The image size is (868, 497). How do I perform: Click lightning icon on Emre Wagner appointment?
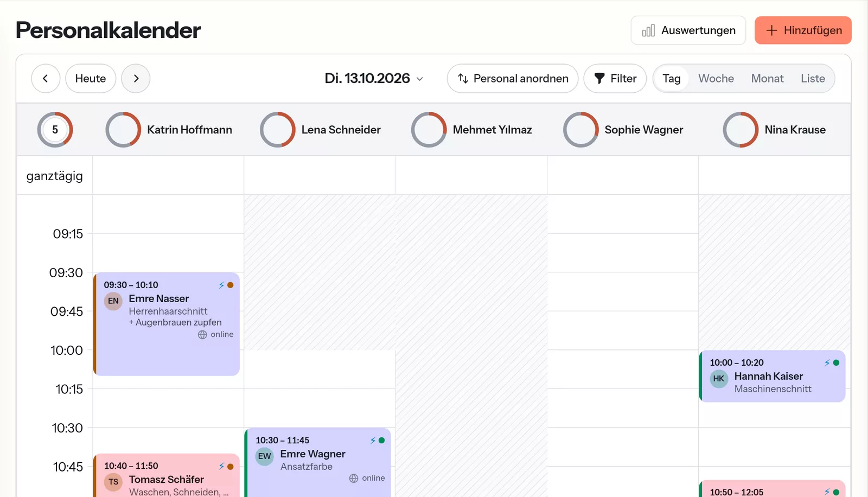(x=373, y=441)
